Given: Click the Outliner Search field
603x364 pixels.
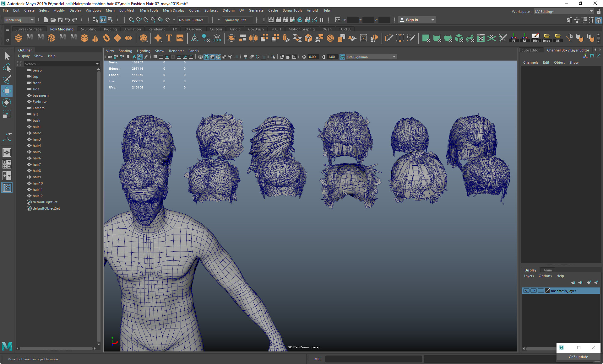Looking at the screenshot, I should 60,64.
